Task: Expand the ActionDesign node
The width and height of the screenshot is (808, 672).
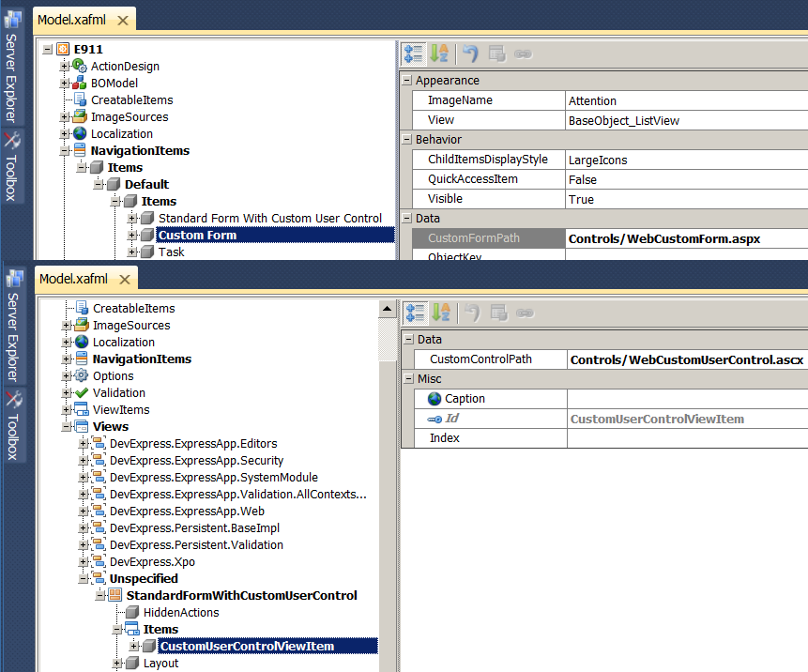Action: click(63, 66)
